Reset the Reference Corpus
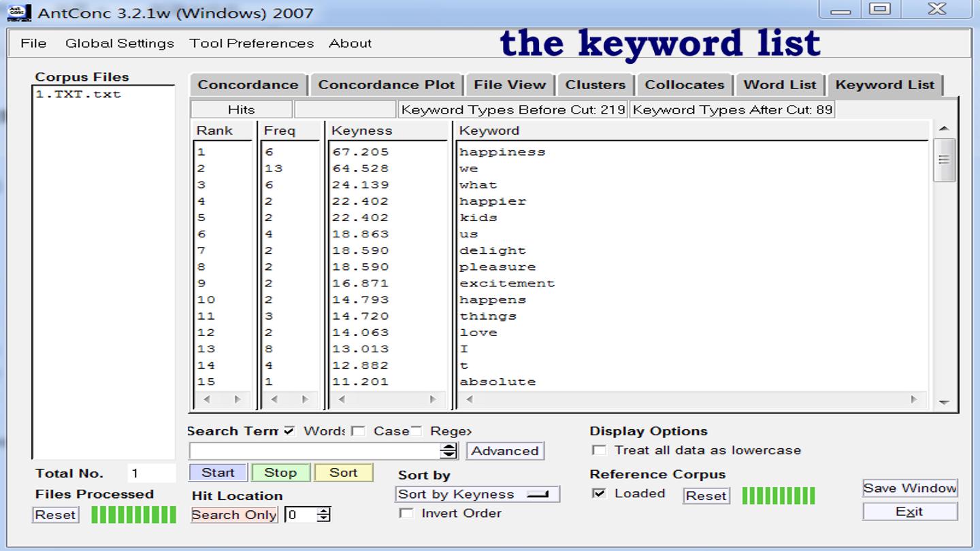This screenshot has width=980, height=551. pyautogui.click(x=706, y=496)
